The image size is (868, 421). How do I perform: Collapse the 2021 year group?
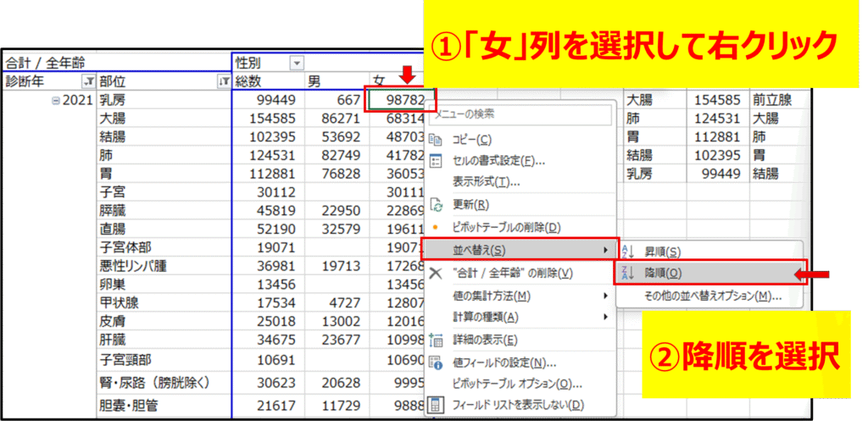(56, 101)
